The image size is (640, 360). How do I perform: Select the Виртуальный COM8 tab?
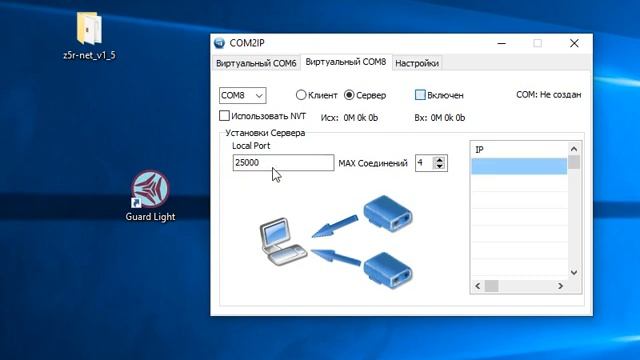(x=346, y=62)
